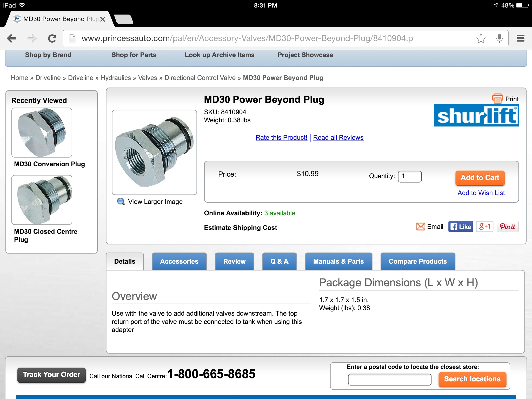Focus the Quantity input field
The image size is (532, 399).
[410, 176]
